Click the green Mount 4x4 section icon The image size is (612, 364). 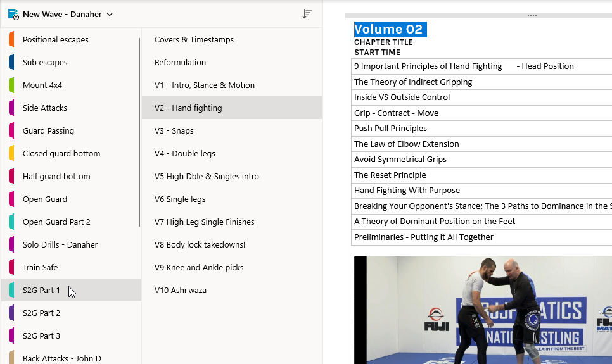11,85
